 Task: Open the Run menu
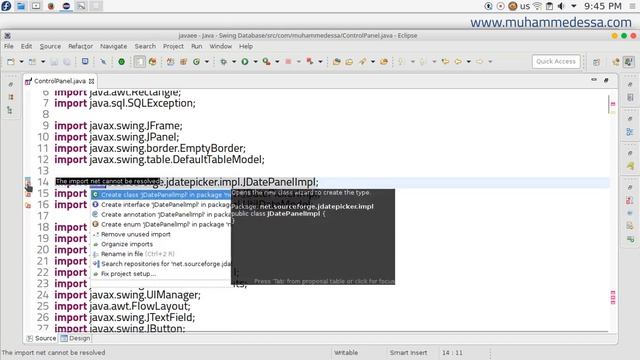pos(197,47)
